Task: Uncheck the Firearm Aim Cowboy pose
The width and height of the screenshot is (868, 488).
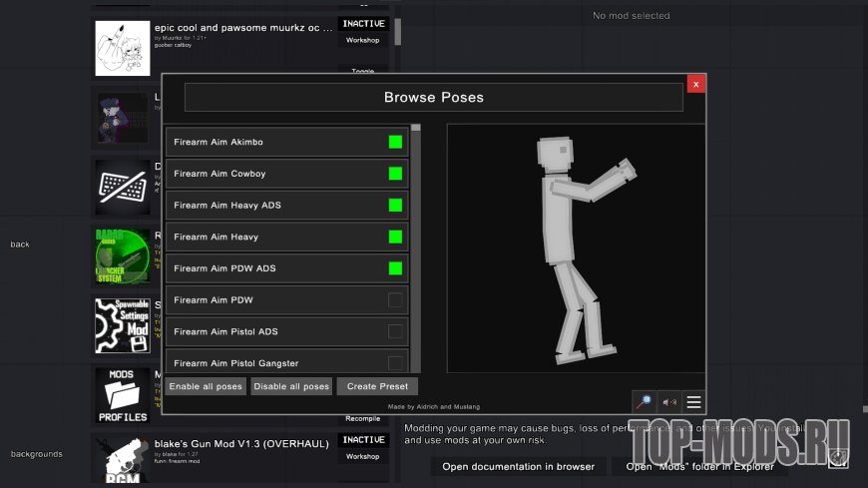Action: [x=395, y=174]
